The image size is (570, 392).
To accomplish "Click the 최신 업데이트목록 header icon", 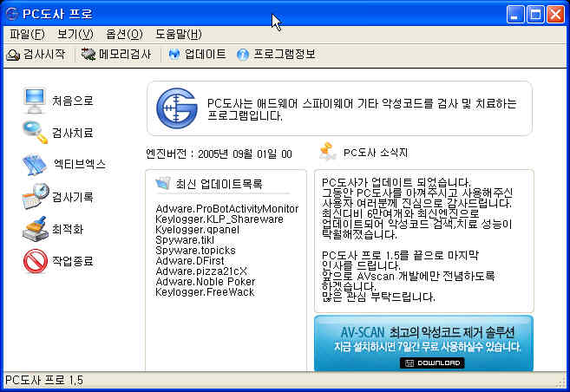I will click(162, 184).
